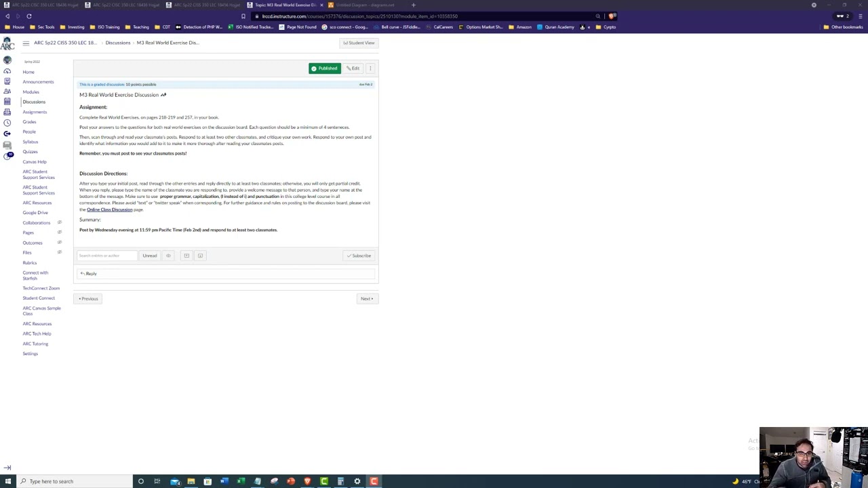The width and height of the screenshot is (868, 488).
Task: Click the expand replies icon in discussion toolbar
Action: 200,256
